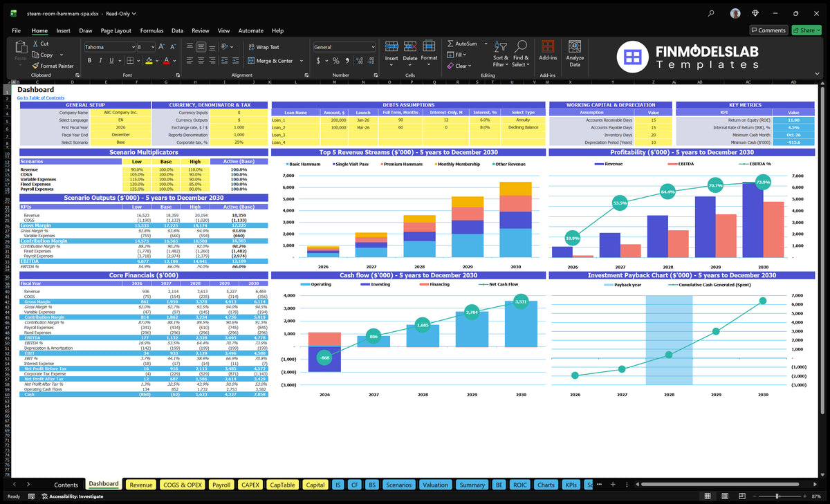830x504 pixels.
Task: Switch to Page Layout view in status bar
Action: (x=726, y=496)
